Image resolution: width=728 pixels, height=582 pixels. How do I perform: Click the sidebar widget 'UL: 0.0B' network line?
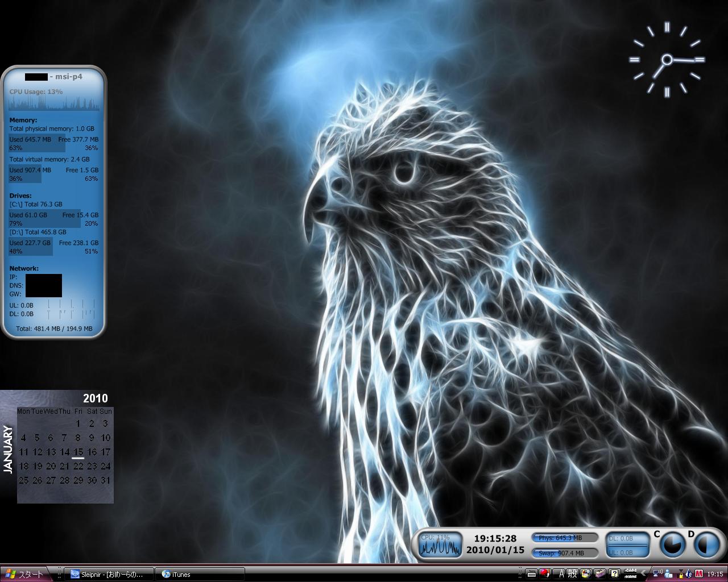(22, 305)
